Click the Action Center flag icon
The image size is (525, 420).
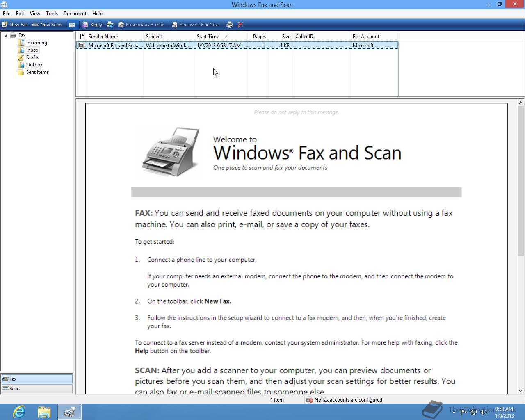click(463, 412)
